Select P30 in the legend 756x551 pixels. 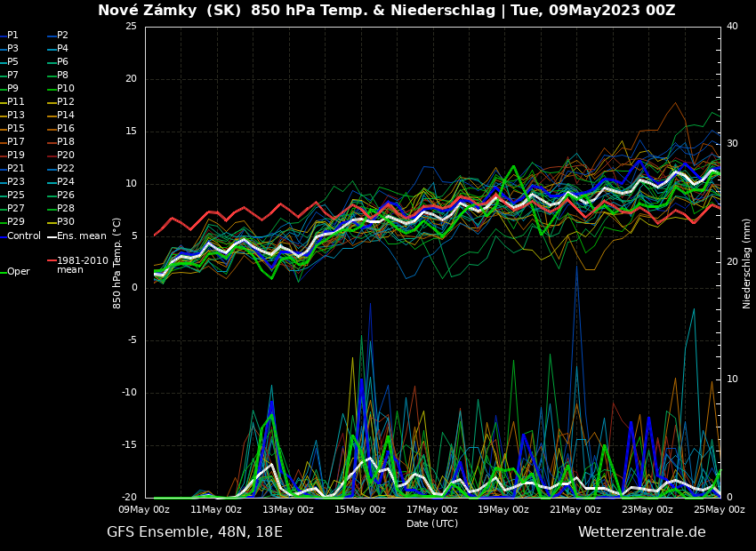click(x=65, y=222)
